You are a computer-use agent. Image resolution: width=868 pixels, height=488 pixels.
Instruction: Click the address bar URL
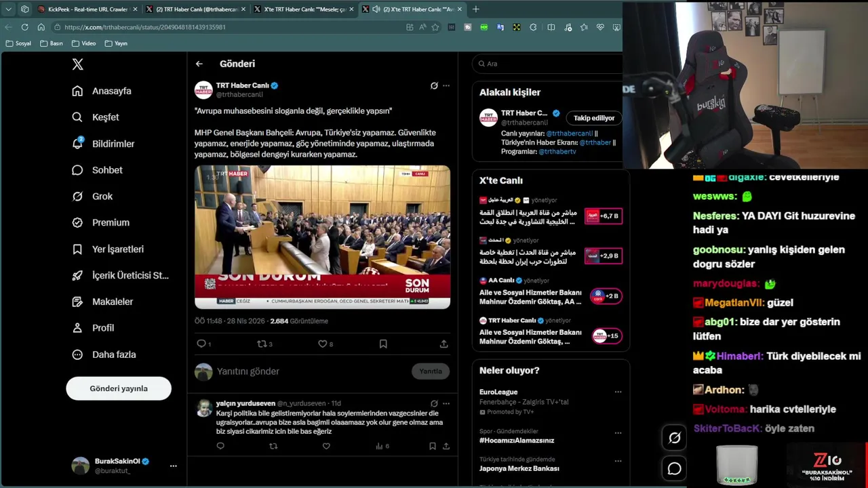[144, 27]
